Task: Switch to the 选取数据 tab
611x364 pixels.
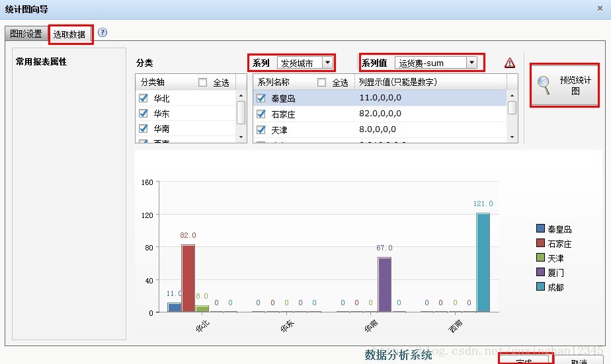Action: click(x=69, y=34)
